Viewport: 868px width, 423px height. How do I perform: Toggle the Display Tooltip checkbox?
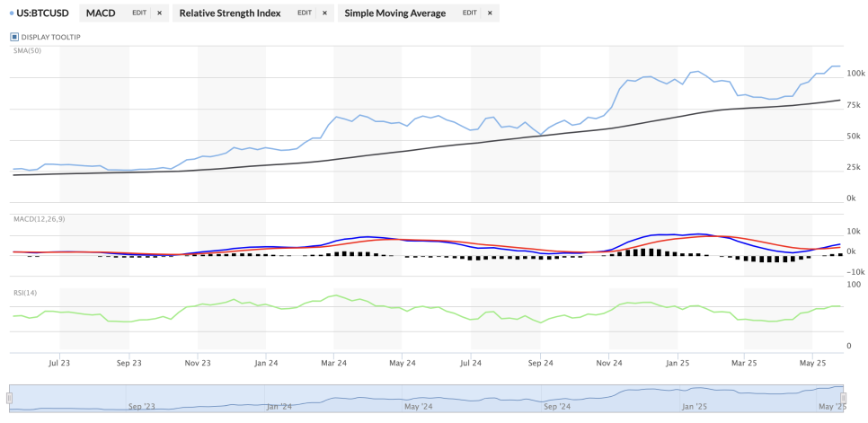tap(15, 37)
